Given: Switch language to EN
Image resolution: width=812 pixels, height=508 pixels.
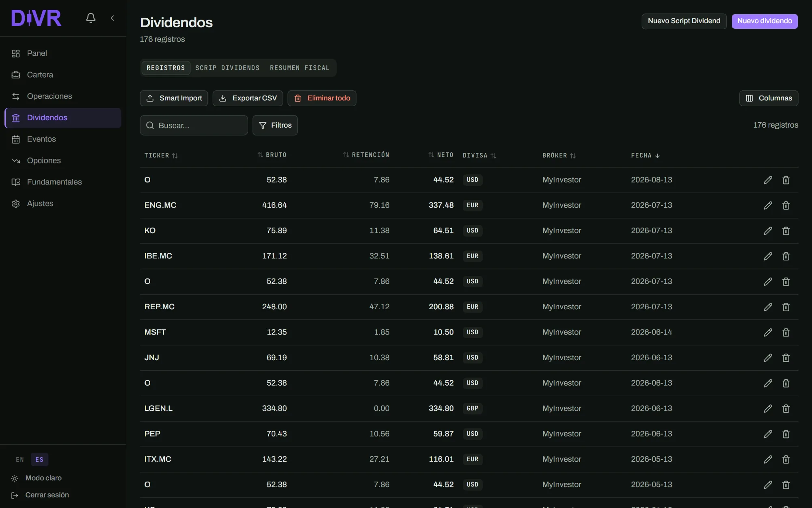Looking at the screenshot, I should pyautogui.click(x=20, y=459).
